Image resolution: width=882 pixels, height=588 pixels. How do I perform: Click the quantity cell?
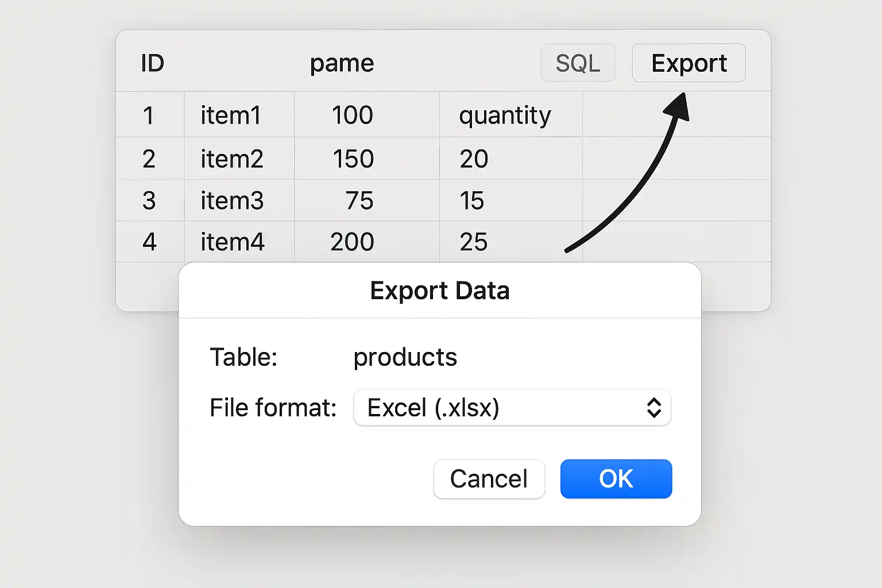511,114
